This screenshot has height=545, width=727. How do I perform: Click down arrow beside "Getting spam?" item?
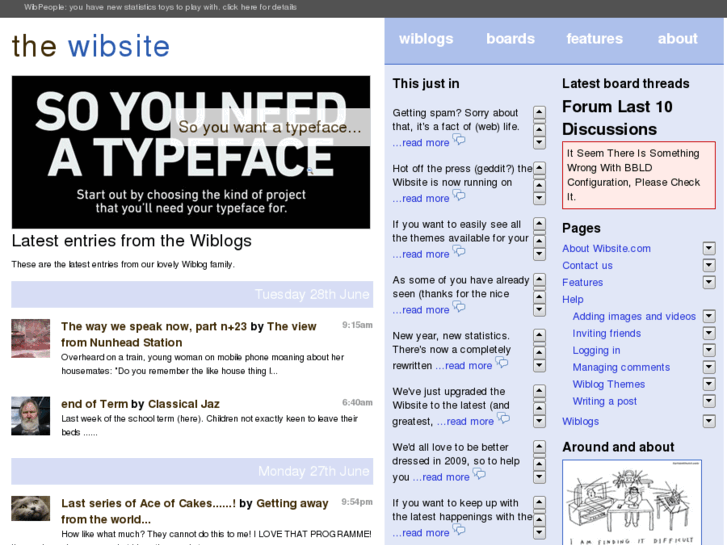[x=539, y=142]
